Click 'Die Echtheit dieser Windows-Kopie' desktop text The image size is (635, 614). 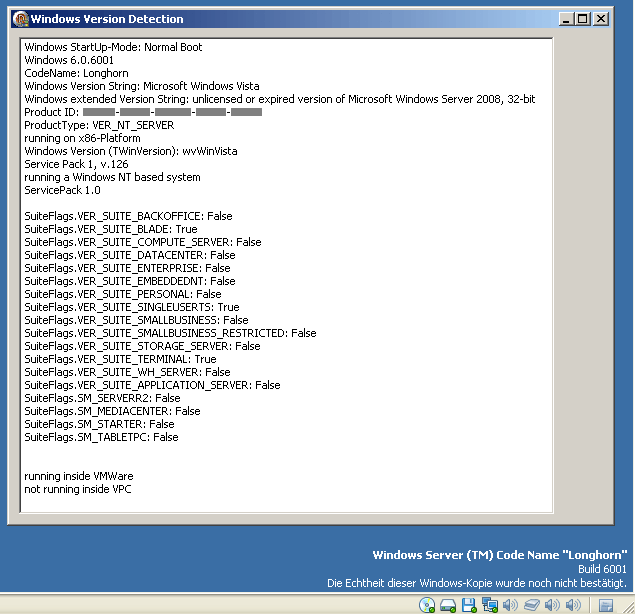pyautogui.click(x=477, y=583)
